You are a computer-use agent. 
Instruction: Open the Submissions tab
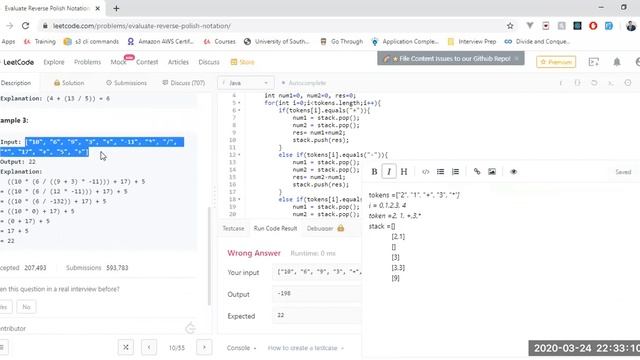pos(126,83)
